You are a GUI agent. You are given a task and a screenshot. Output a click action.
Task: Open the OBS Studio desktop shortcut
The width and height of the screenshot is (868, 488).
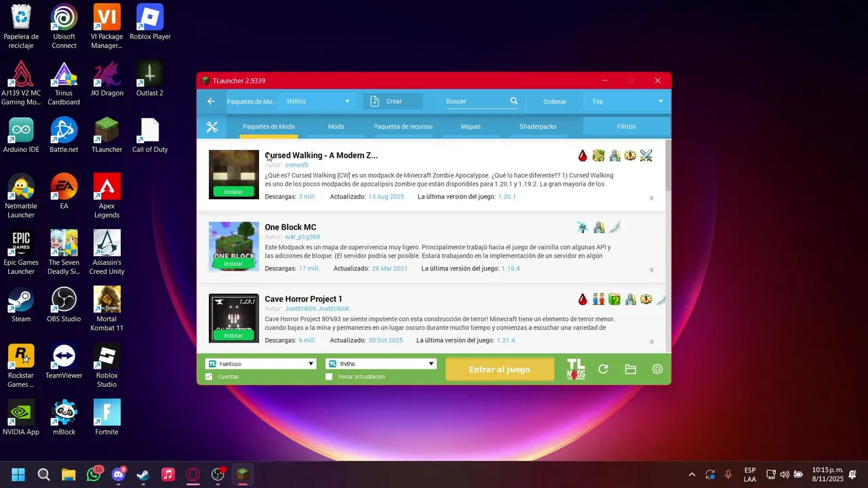pos(64,305)
